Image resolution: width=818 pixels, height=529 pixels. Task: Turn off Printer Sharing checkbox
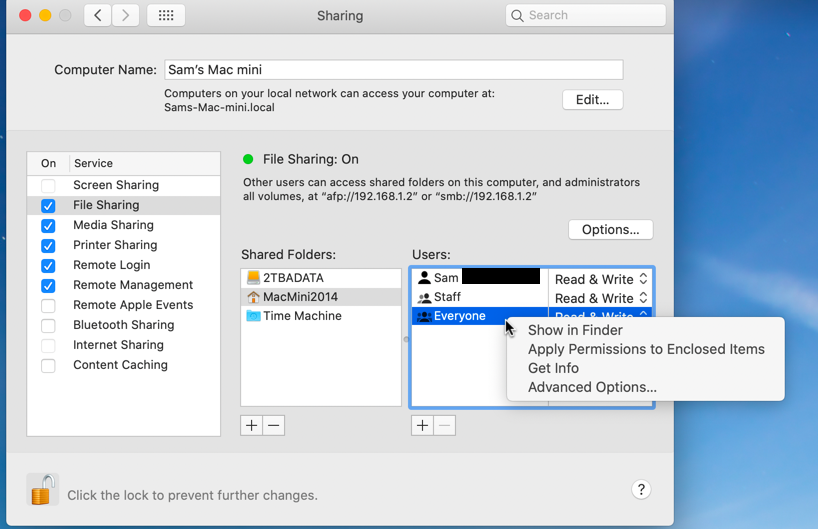coord(48,246)
